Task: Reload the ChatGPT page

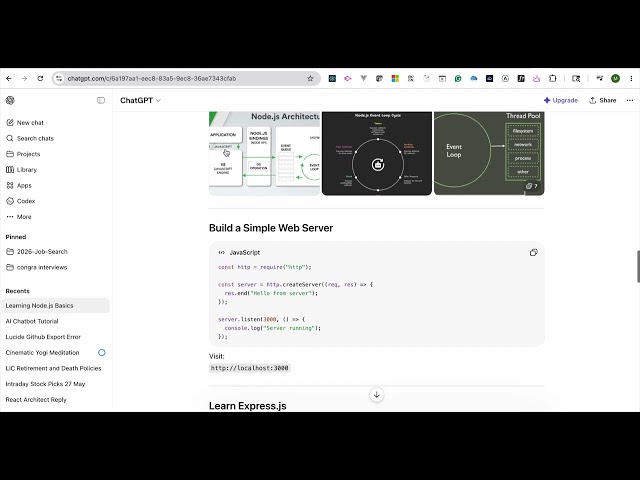Action: tap(40, 78)
